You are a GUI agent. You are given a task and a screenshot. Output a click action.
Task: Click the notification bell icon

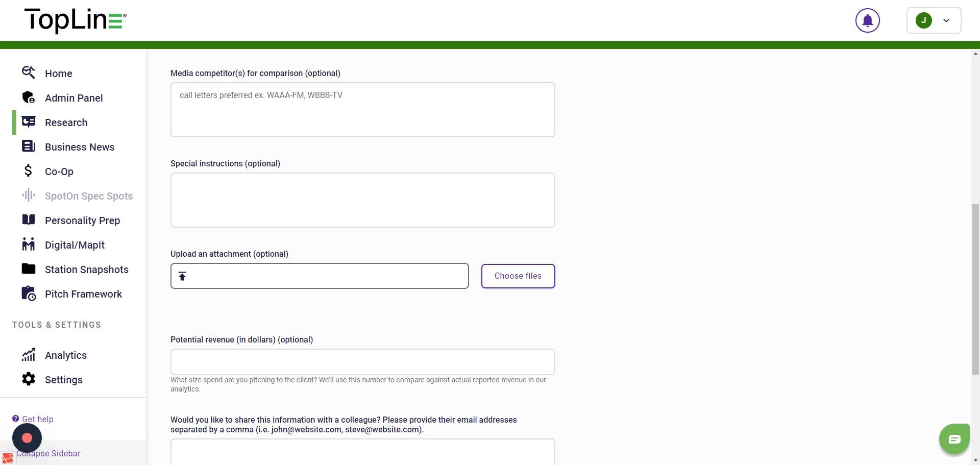click(x=867, y=21)
